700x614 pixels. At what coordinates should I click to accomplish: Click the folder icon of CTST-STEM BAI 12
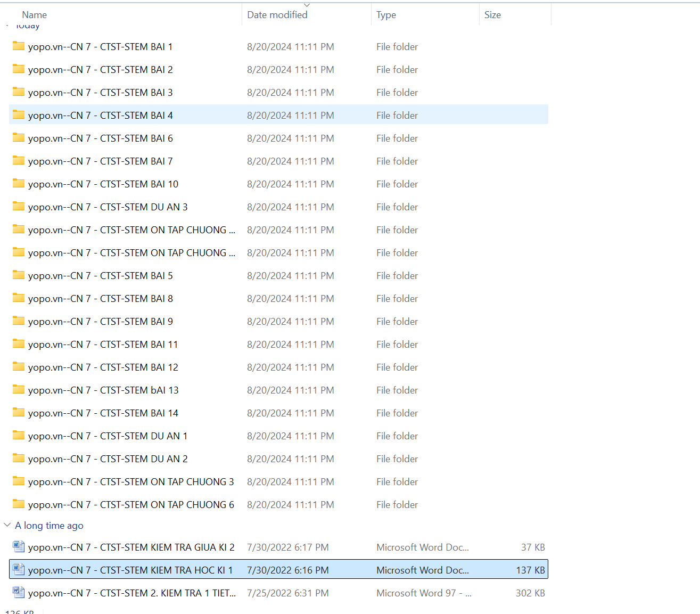coord(19,367)
